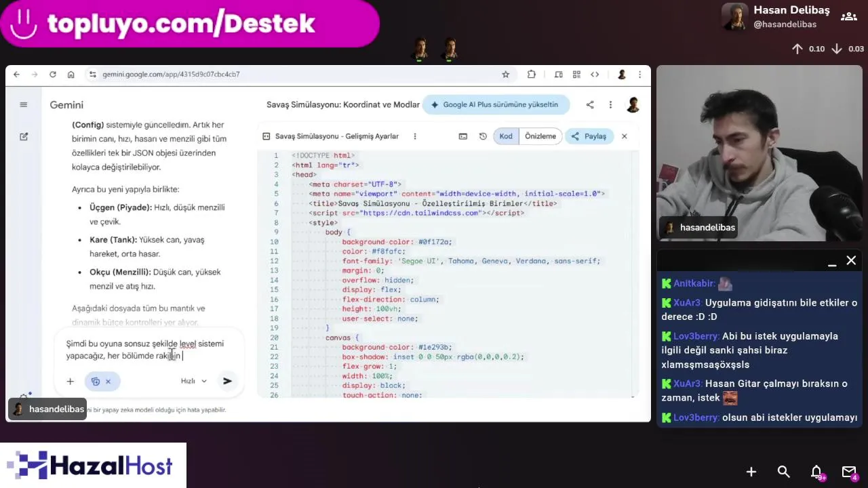The width and height of the screenshot is (868, 488).
Task: Click conversation title Savaş Simülasyonu: Koordinat ve Modlar
Action: click(x=343, y=105)
